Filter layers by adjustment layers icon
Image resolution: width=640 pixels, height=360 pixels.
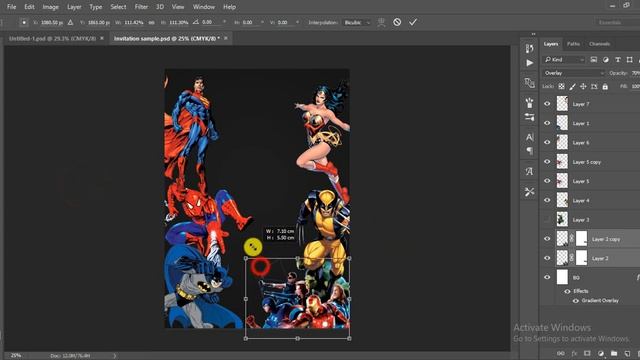pyautogui.click(x=606, y=60)
